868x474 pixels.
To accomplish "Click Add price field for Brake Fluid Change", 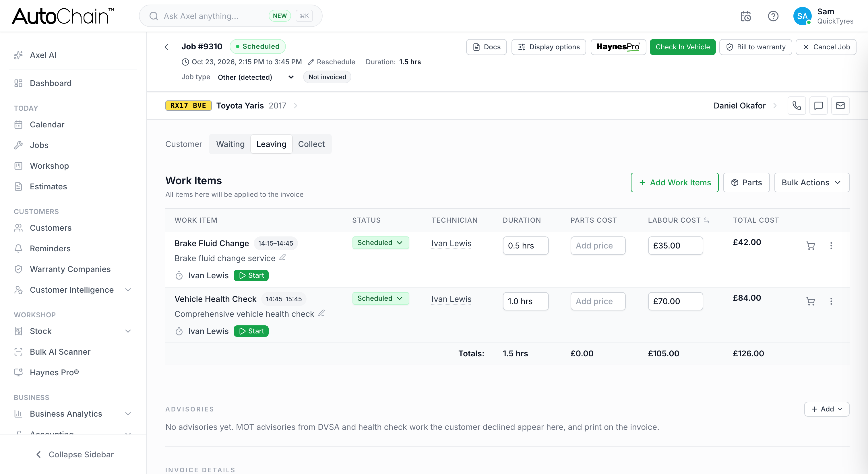I will [598, 246].
